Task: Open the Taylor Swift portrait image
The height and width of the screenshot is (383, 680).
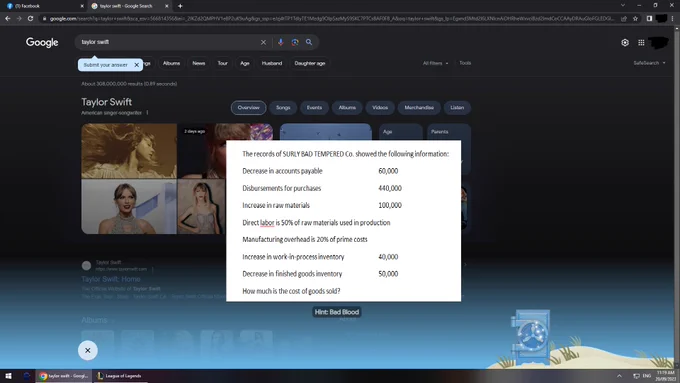Action: click(x=129, y=207)
